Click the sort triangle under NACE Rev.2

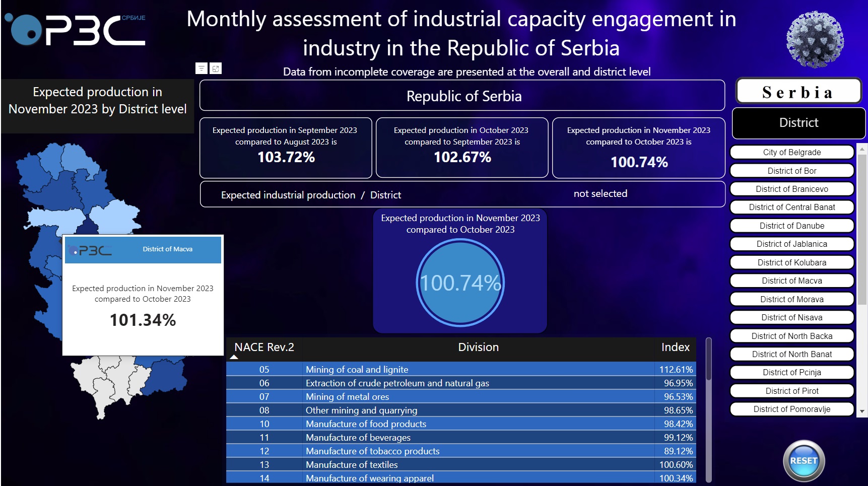[234, 356]
